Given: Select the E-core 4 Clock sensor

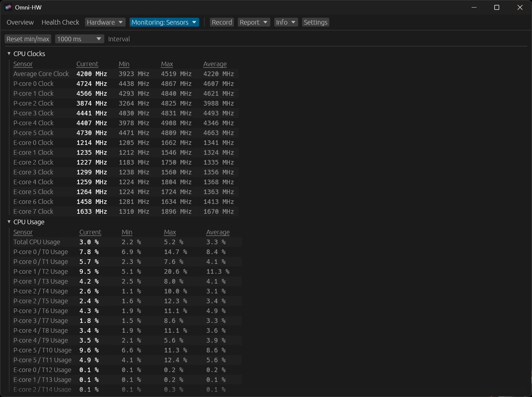Looking at the screenshot, I should (x=125, y=182).
